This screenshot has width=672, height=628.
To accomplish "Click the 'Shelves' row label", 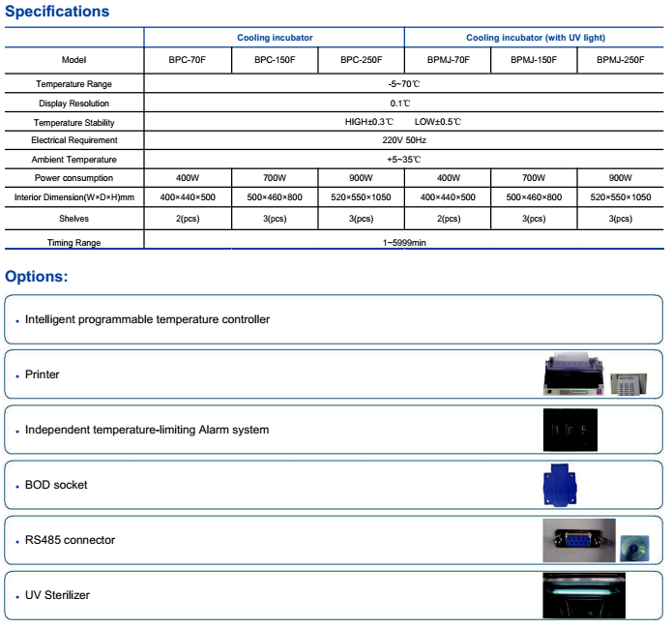I will click(73, 219).
